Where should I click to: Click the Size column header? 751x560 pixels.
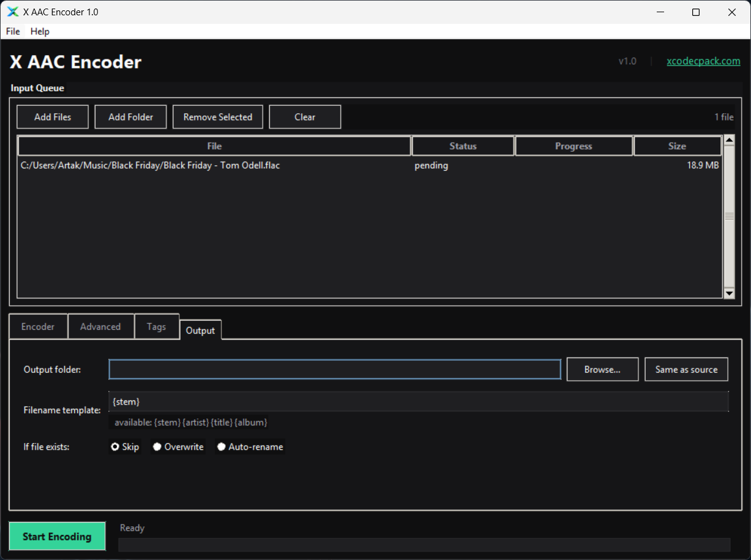click(677, 146)
